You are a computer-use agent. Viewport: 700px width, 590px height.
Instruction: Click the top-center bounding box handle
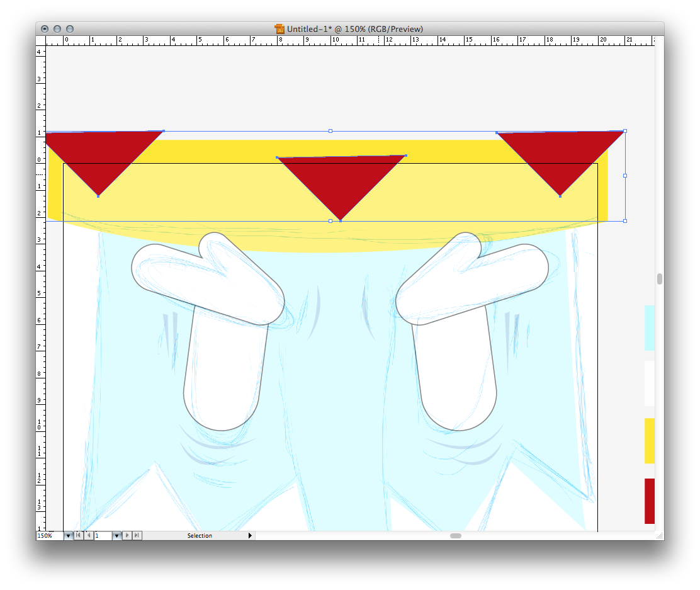(330, 131)
